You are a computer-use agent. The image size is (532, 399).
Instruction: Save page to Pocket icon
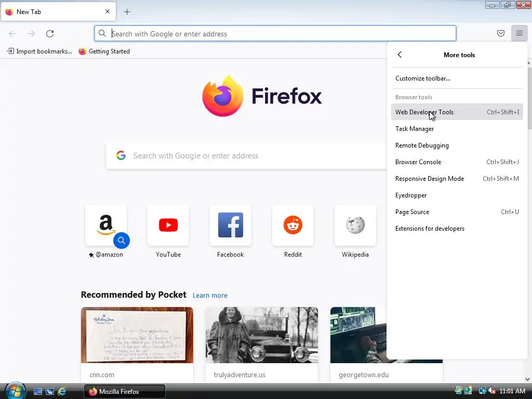tap(500, 33)
